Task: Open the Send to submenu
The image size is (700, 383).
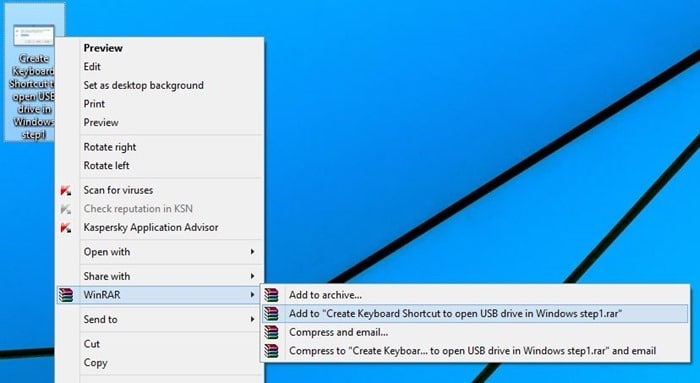Action: pos(158,319)
